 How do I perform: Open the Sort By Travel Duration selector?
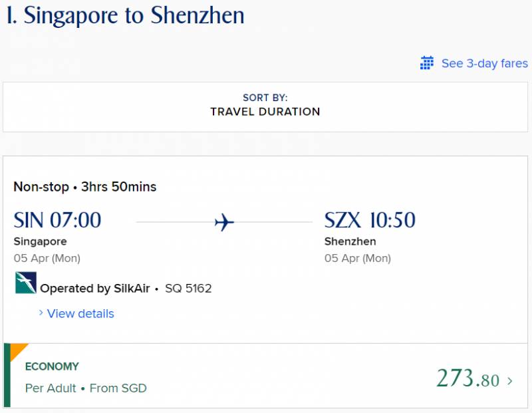pyautogui.click(x=265, y=106)
